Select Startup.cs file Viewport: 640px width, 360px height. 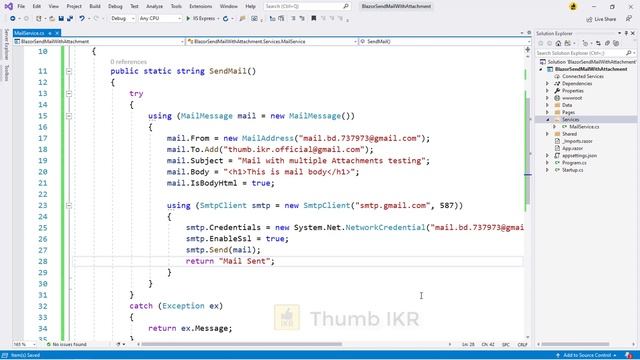(572, 170)
